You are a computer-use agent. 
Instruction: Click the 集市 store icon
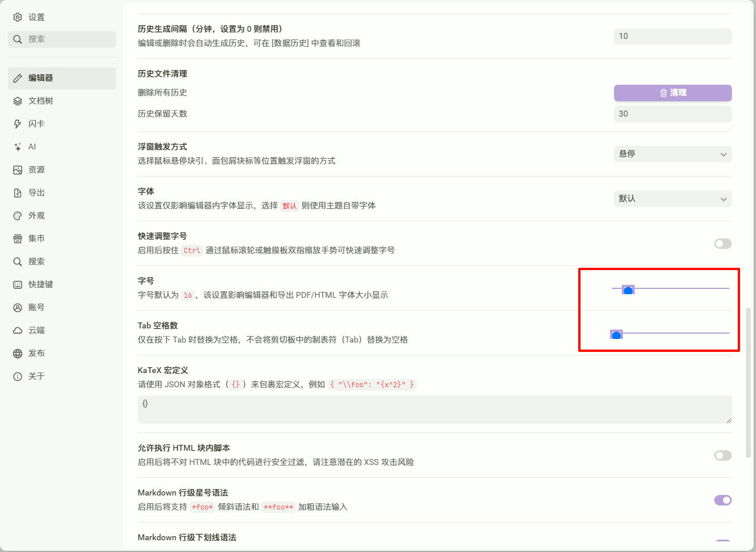18,238
